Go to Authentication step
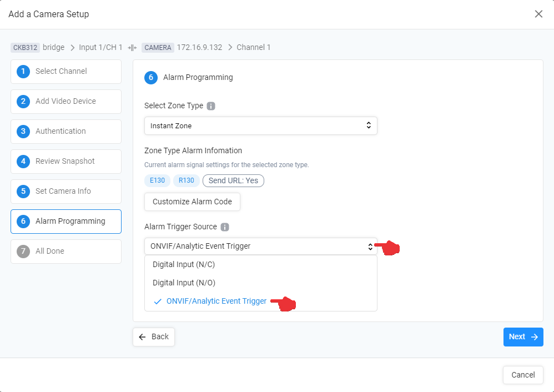 (x=66, y=132)
